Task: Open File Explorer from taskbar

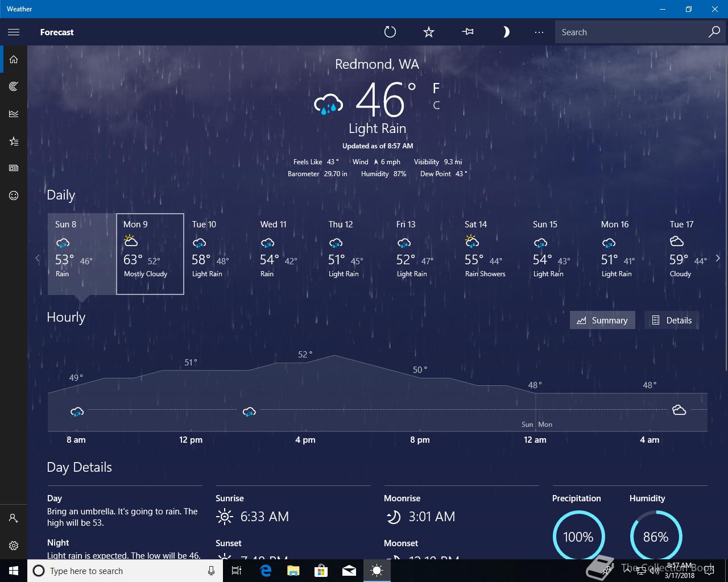Action: click(x=293, y=571)
